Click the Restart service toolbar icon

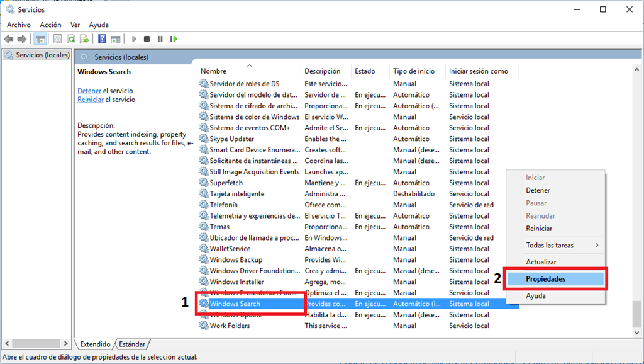(174, 39)
